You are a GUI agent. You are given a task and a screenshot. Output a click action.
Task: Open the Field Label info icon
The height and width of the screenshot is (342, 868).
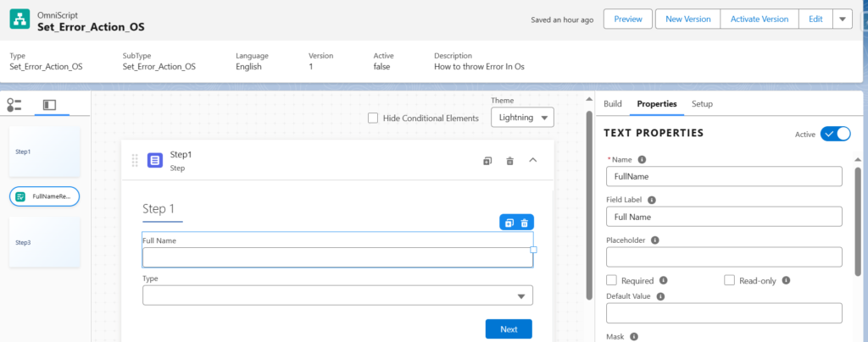652,200
